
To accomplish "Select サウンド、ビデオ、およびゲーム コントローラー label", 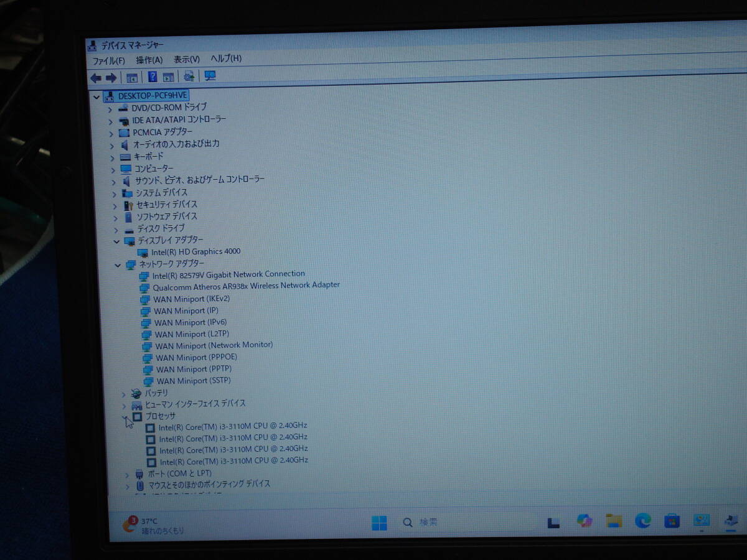I will point(200,180).
